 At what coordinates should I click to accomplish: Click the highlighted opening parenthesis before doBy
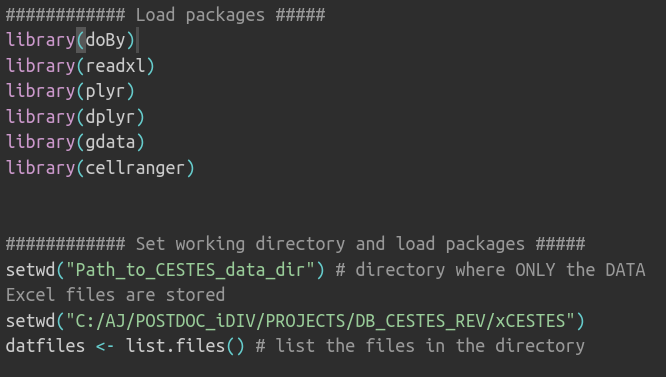pos(81,40)
